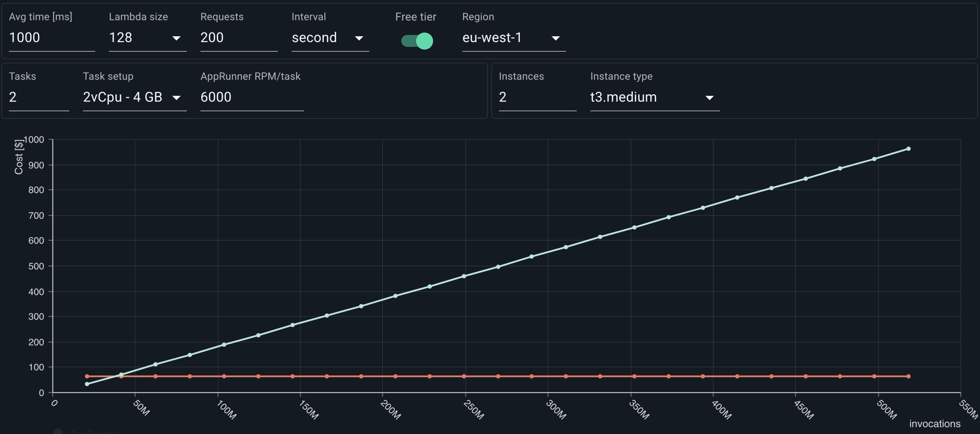Expand the Task setup 2vCpu - 4 GB dropdown
Image resolution: width=980 pixels, height=434 pixels.
134,97
